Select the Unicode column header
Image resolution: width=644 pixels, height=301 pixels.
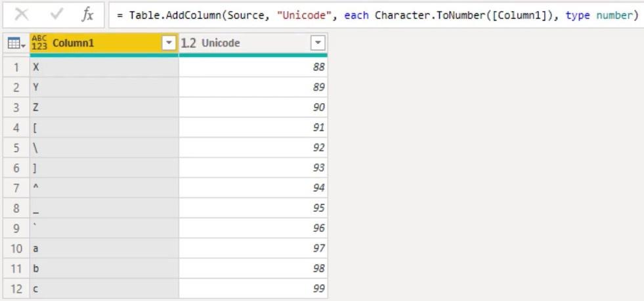[x=253, y=43]
